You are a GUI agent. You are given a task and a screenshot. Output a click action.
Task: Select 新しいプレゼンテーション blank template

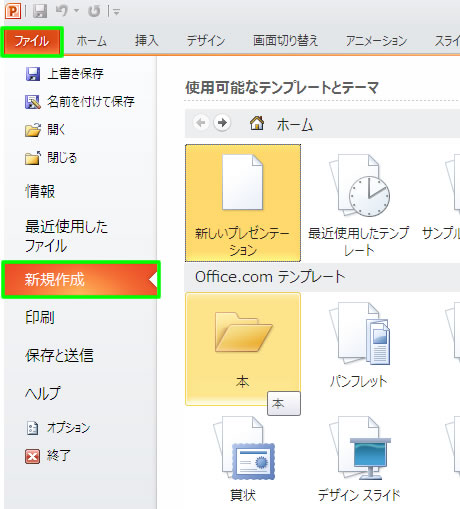tap(243, 203)
